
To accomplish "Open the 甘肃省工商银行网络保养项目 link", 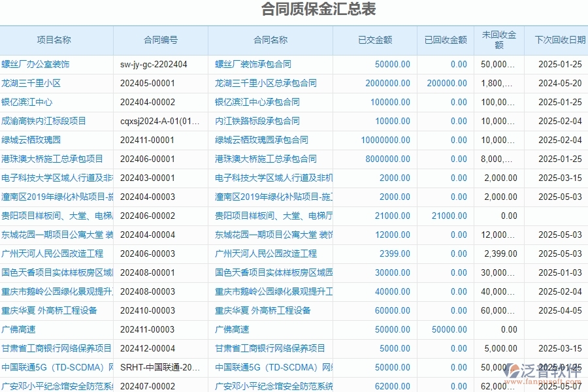I will [269, 348].
